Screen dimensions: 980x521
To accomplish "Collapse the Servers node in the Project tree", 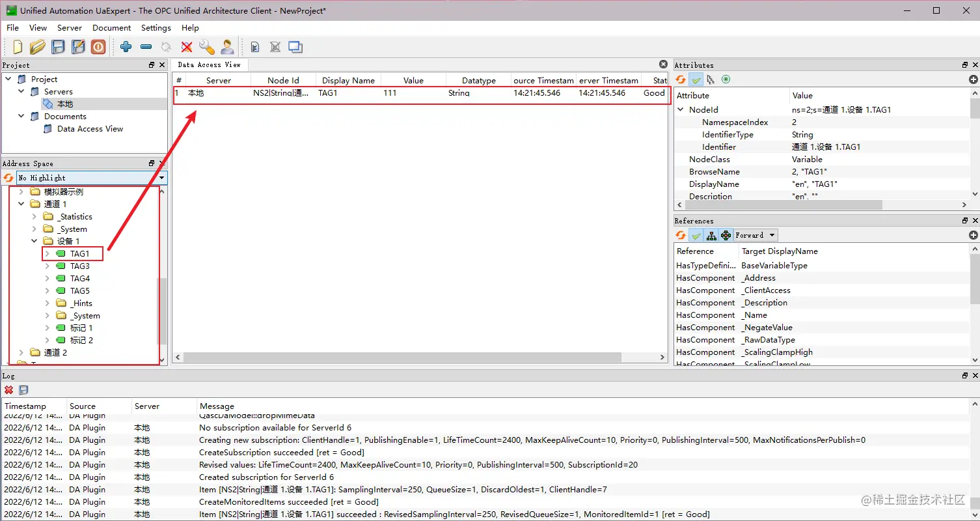I will pos(21,92).
